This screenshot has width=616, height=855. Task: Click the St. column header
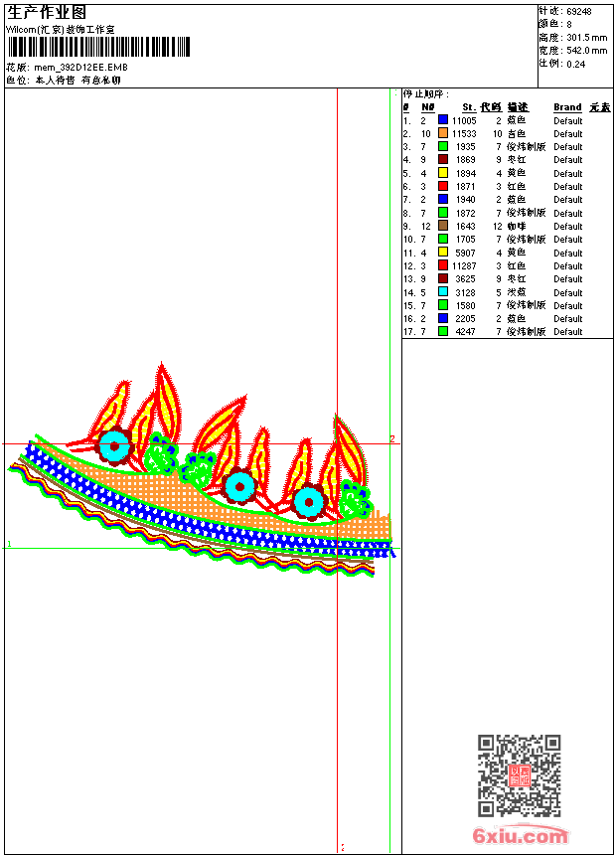pos(469,107)
